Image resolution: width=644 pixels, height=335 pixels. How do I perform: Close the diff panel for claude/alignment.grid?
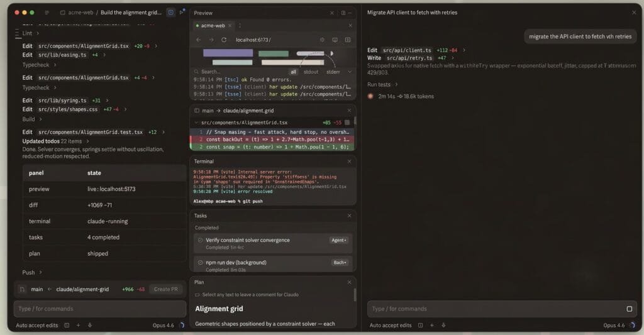349,111
